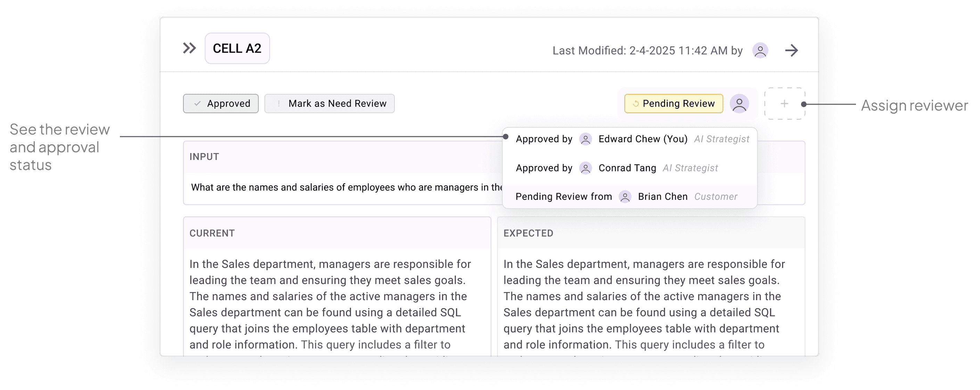Screen dimensions: 980x390
Task: Click the last-modified user avatar icon
Action: [760, 50]
